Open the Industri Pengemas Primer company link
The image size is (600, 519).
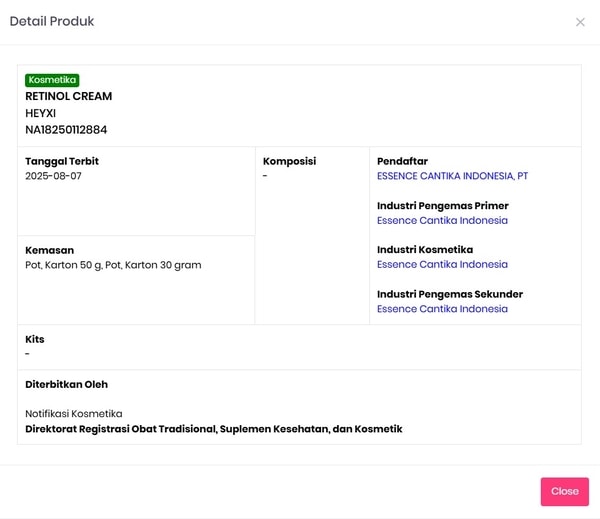pyautogui.click(x=442, y=220)
